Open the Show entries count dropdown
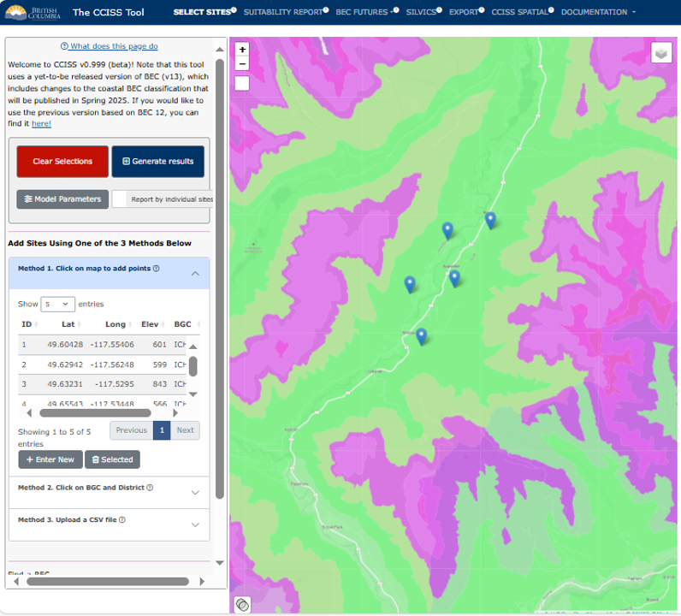The height and width of the screenshot is (616, 681). pyautogui.click(x=57, y=304)
